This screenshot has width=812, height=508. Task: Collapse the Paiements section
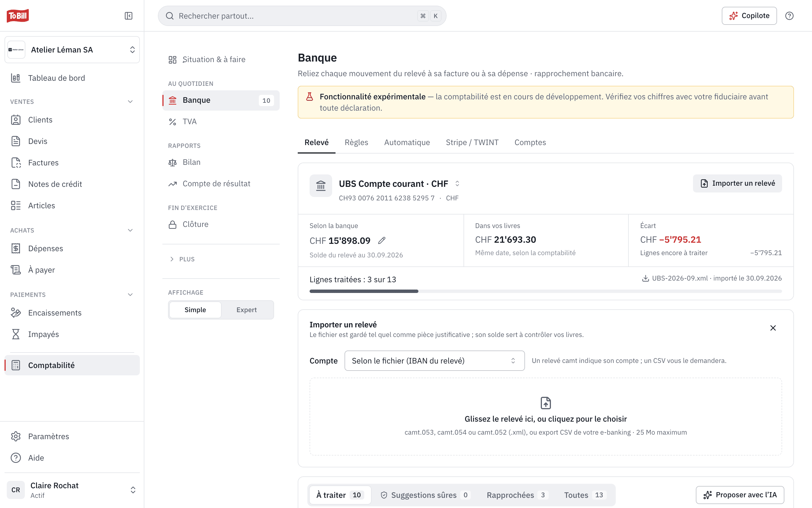[130, 295]
